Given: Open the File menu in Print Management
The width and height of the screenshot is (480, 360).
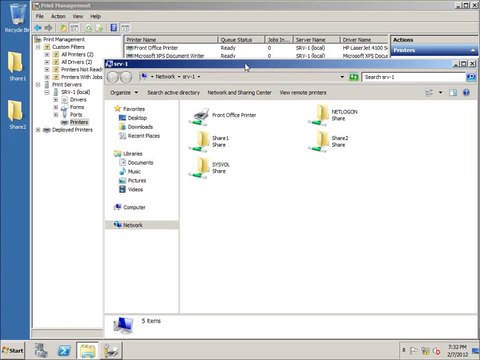Looking at the screenshot, I should click(40, 16).
